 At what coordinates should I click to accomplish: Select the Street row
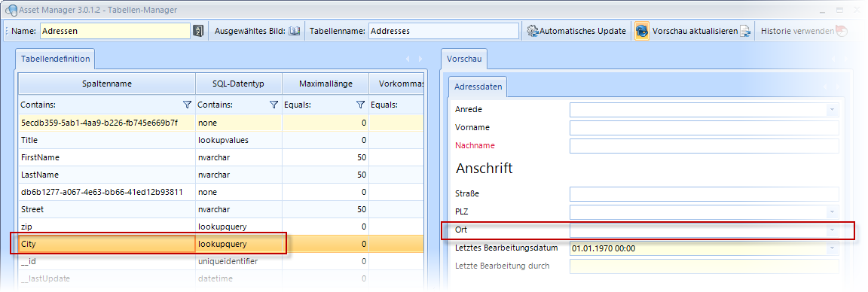(222, 210)
